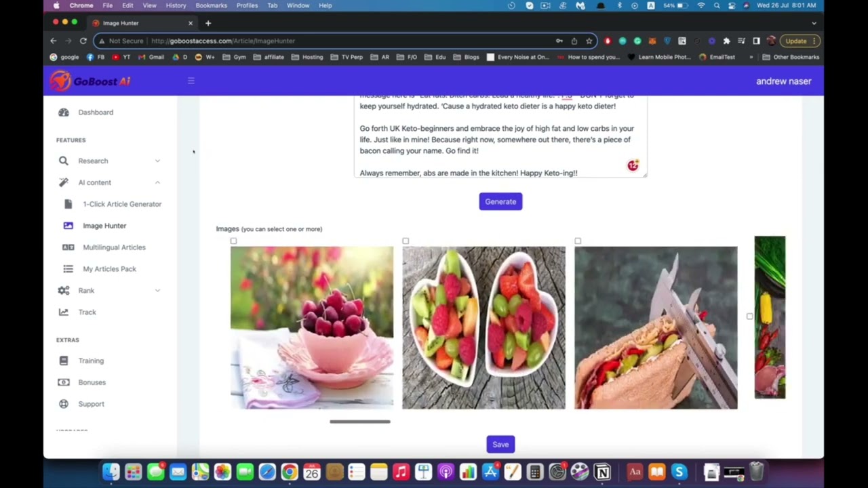The width and height of the screenshot is (868, 488).
Task: Expand the Rank section chevron
Action: (x=157, y=291)
